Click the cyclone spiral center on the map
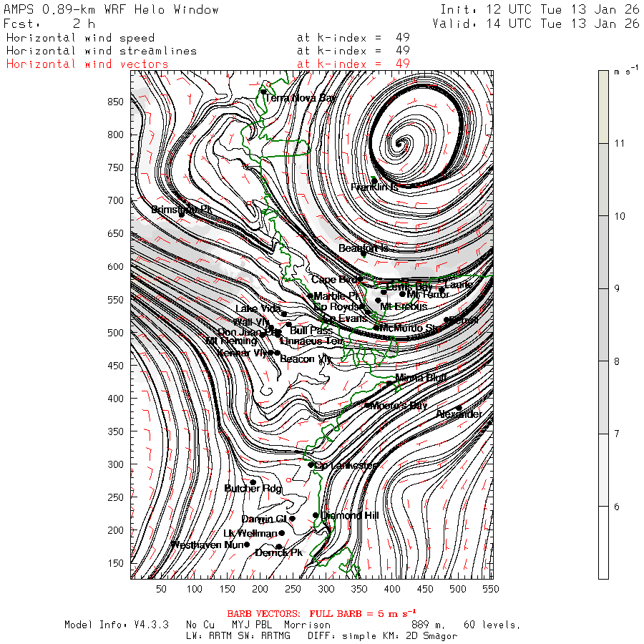Screen dimensions: 644x644 [x=399, y=144]
